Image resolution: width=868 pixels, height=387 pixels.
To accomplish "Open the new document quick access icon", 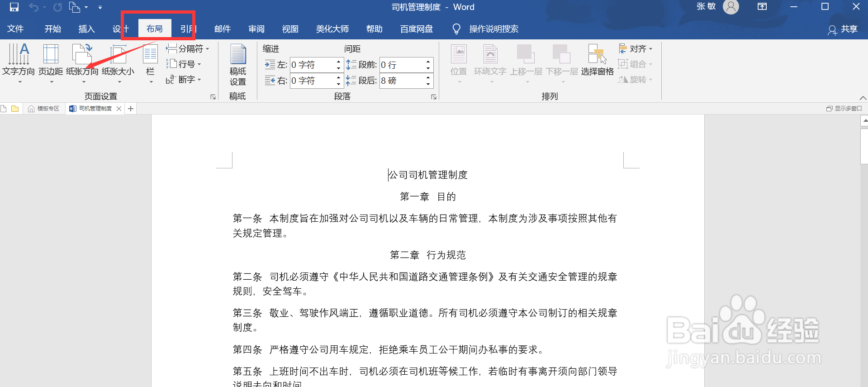I will point(74,7).
